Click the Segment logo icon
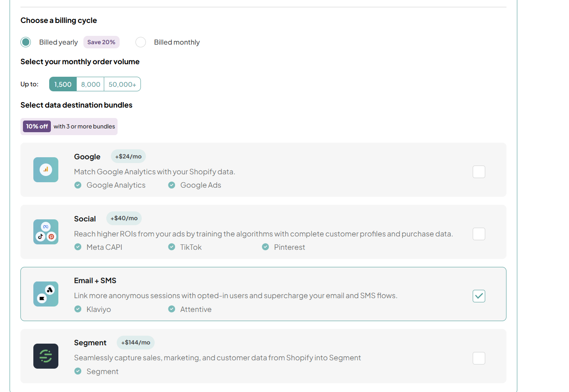 coord(46,356)
